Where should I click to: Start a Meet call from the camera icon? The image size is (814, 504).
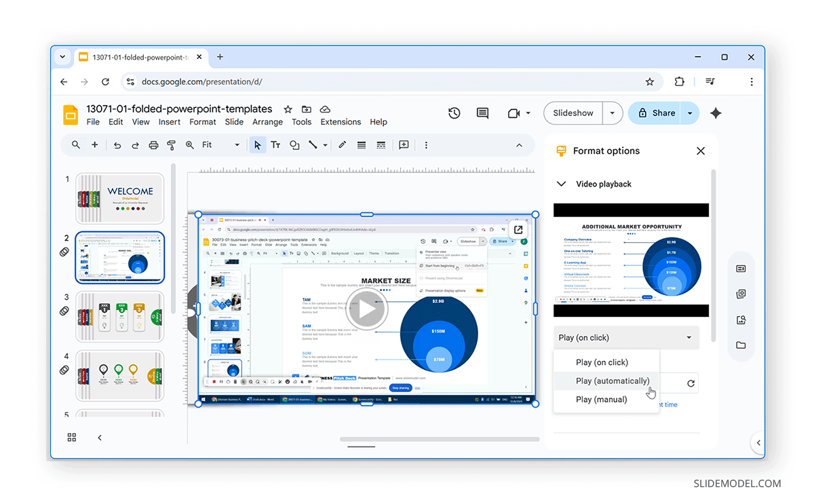[514, 113]
